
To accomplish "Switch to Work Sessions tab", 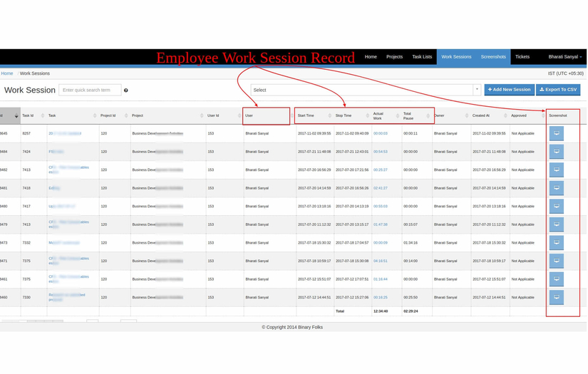I will tap(456, 57).
